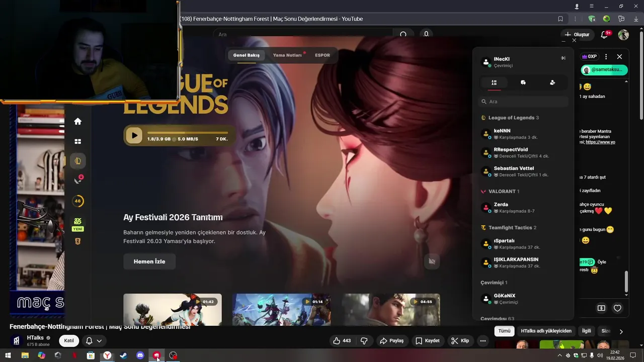
Task: Open Teamfight Tactics icon marked YENİ
Action: coord(77,224)
